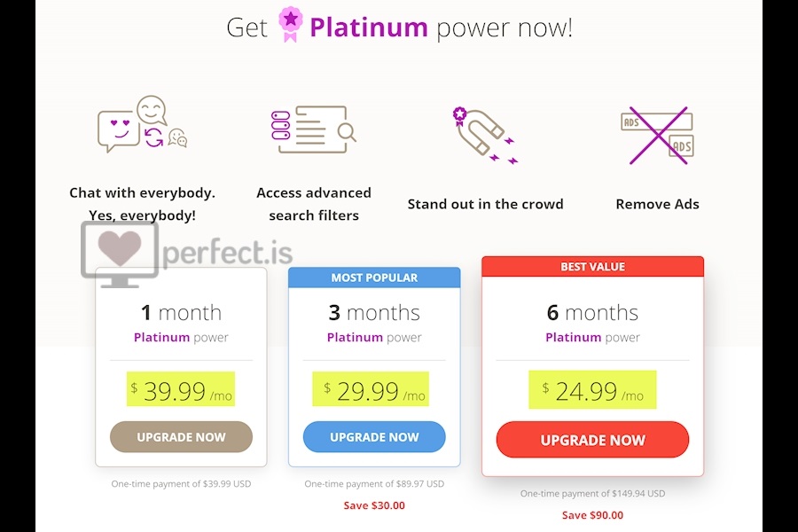The image size is (798, 532).
Task: Click the chat bubbles with emoji icon
Action: click(x=143, y=124)
